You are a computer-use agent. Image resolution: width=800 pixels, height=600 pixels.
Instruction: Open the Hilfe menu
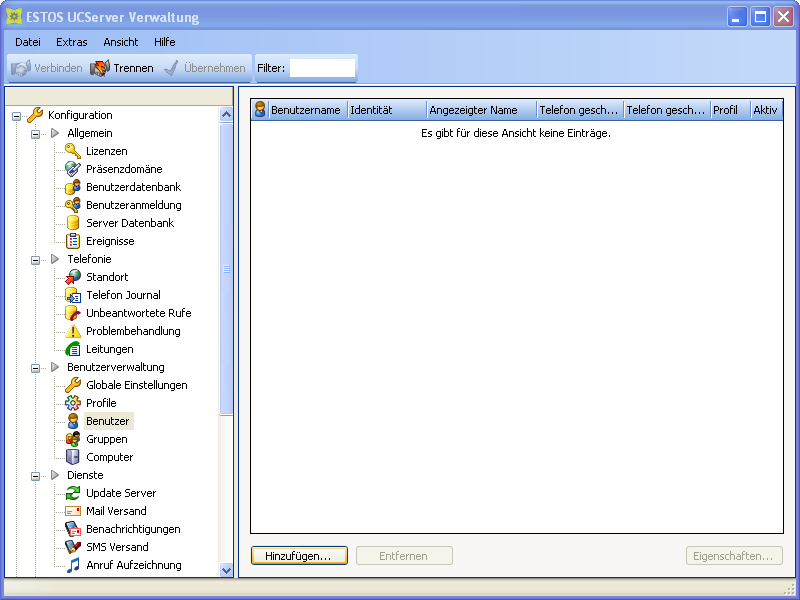[165, 42]
